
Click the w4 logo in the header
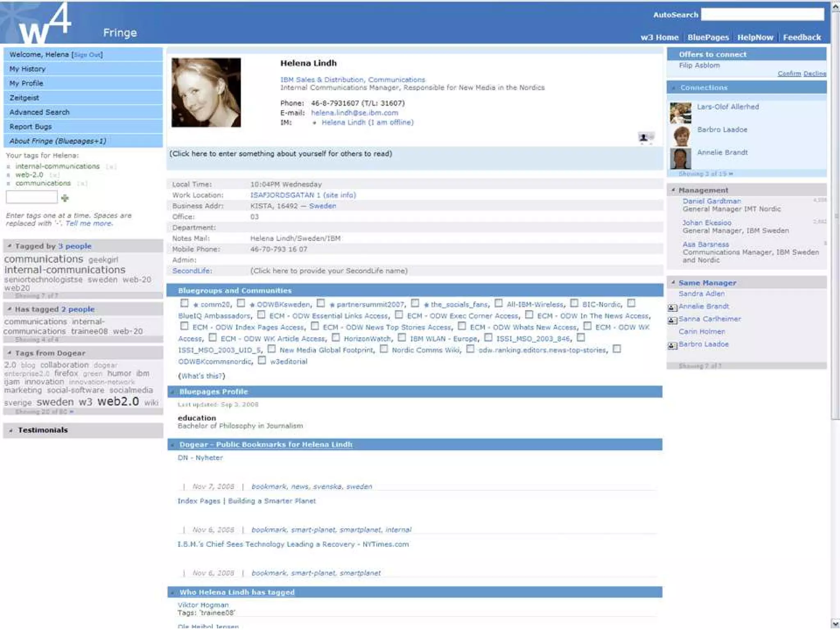pos(44,23)
